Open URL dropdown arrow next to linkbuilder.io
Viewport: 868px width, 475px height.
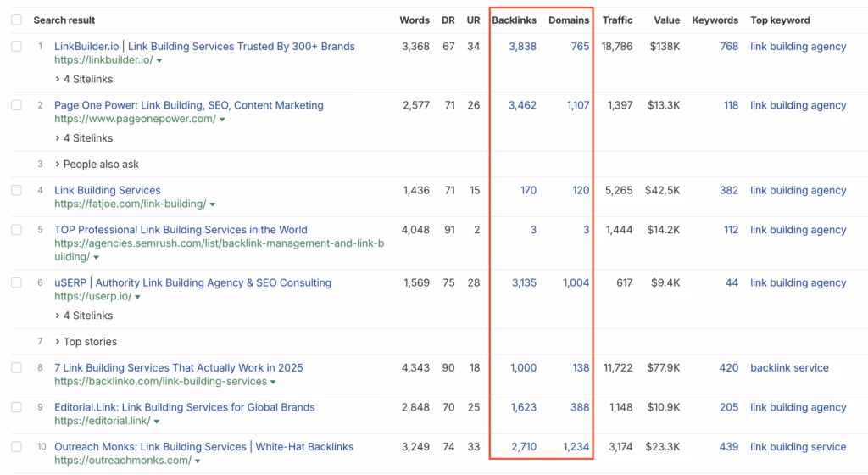pyautogui.click(x=159, y=60)
